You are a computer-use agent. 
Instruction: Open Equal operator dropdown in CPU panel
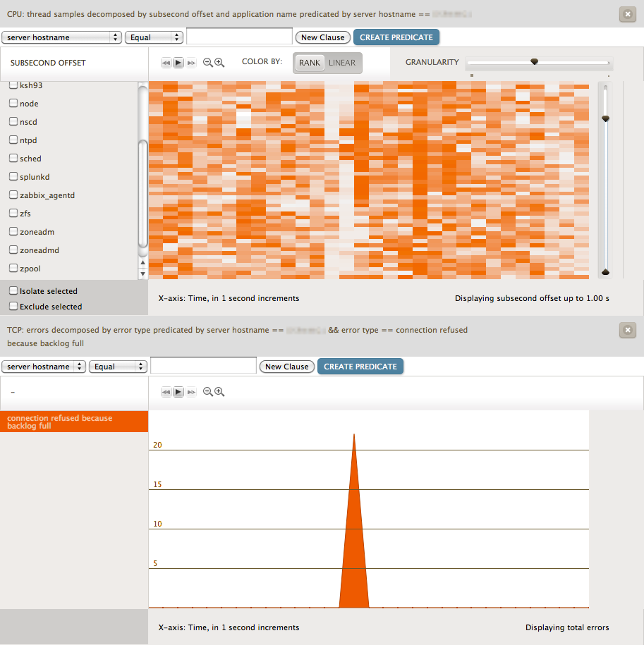pos(154,37)
